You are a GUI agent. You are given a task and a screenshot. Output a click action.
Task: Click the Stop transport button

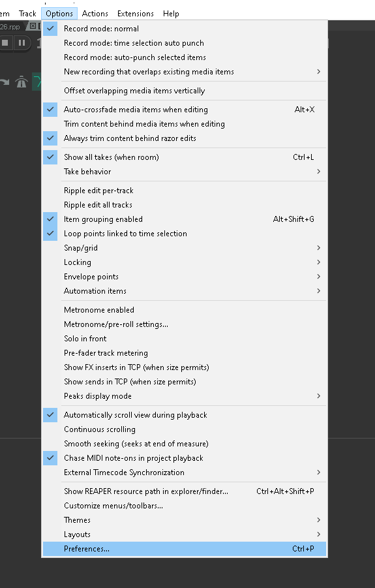click(x=5, y=43)
